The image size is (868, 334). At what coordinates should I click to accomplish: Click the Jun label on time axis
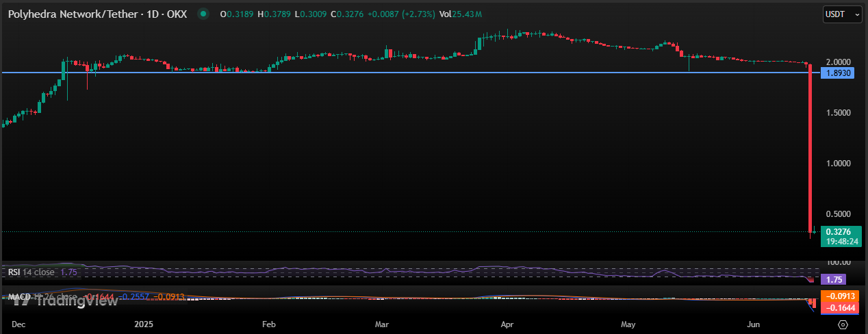(753, 323)
